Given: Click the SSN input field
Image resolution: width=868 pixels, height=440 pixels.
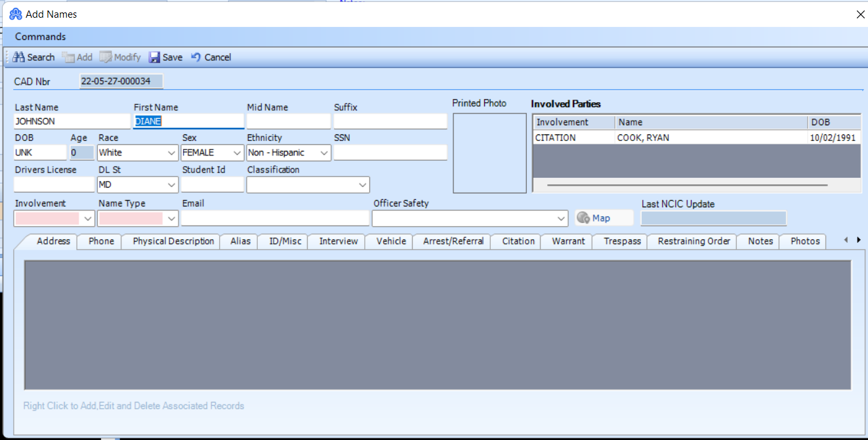Looking at the screenshot, I should pyautogui.click(x=390, y=152).
